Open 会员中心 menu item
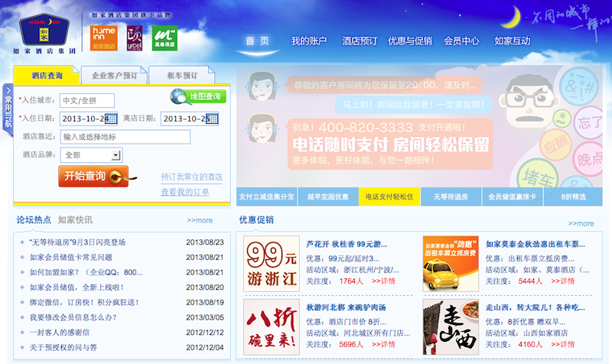Screen dimensions: 612x364 pos(461,41)
